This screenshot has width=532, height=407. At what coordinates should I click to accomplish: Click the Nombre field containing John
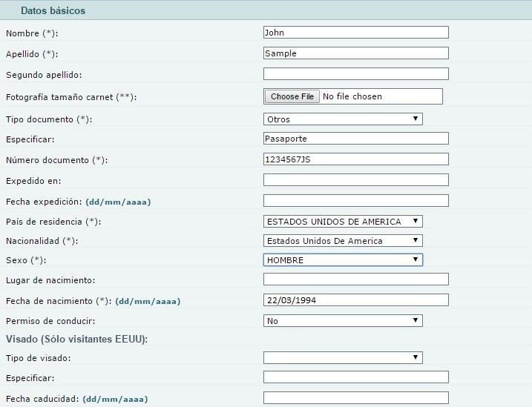coord(356,33)
